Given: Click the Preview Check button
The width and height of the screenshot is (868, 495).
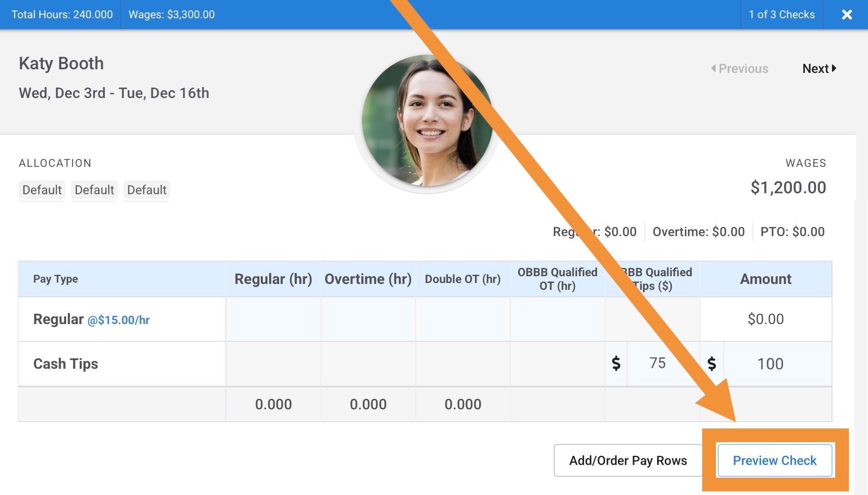Looking at the screenshot, I should (774, 460).
